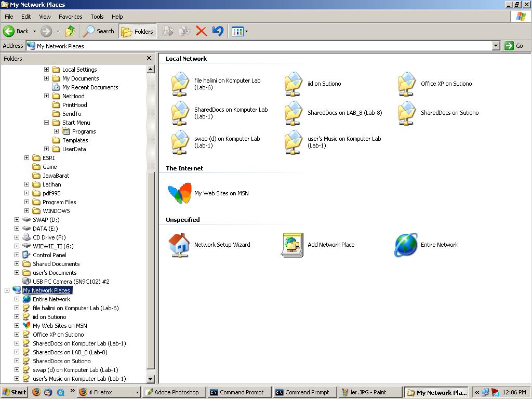532x399 pixels.
Task: Click the Up one level folder icon
Action: (x=70, y=31)
